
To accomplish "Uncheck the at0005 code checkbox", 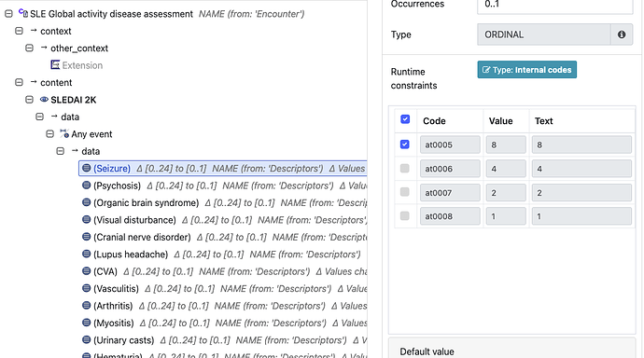I will [404, 145].
